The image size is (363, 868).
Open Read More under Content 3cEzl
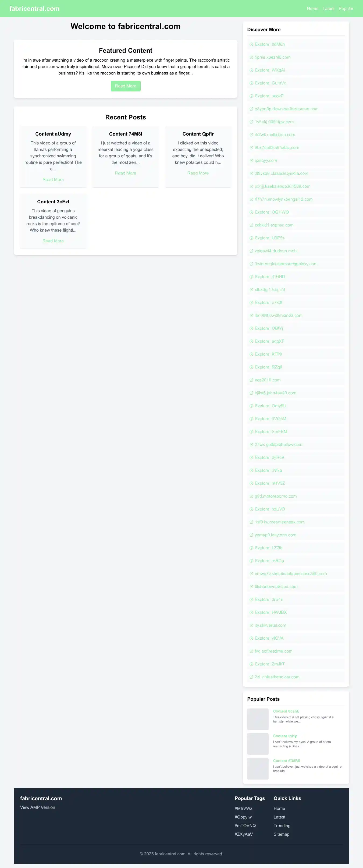[x=53, y=241]
